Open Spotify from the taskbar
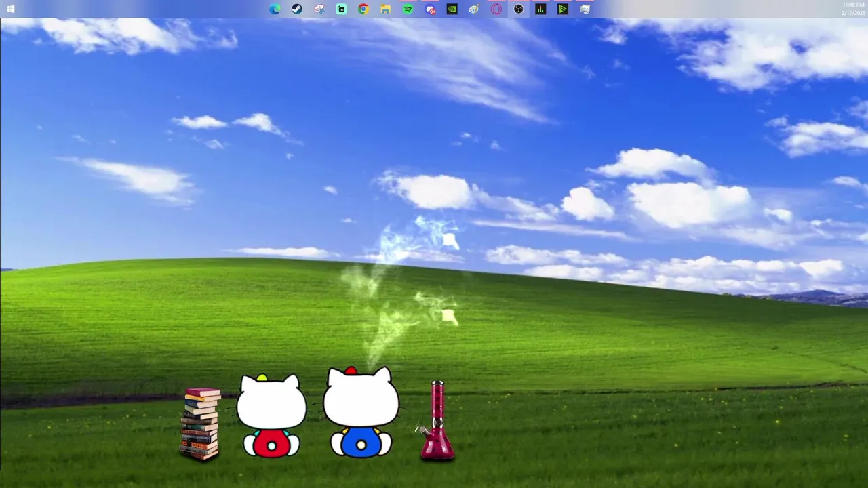Image resolution: width=868 pixels, height=488 pixels. click(408, 9)
